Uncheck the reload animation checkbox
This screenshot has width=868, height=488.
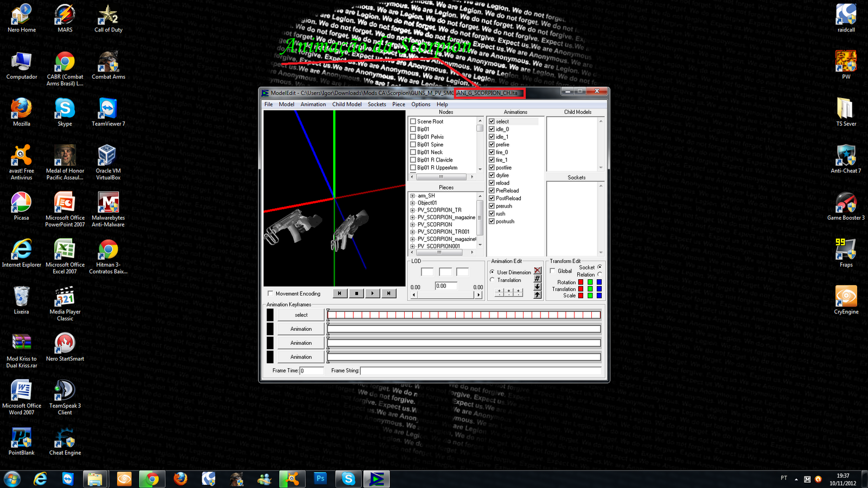click(x=492, y=183)
